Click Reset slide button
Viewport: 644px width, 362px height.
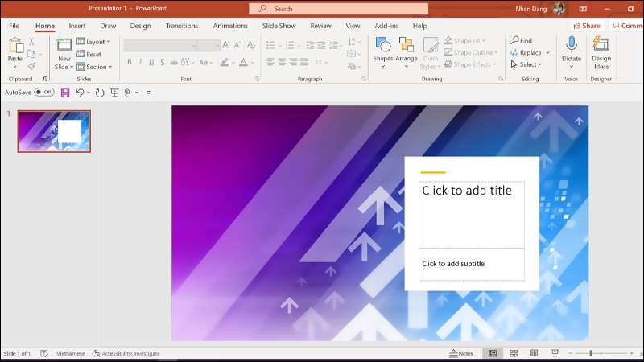(x=89, y=54)
